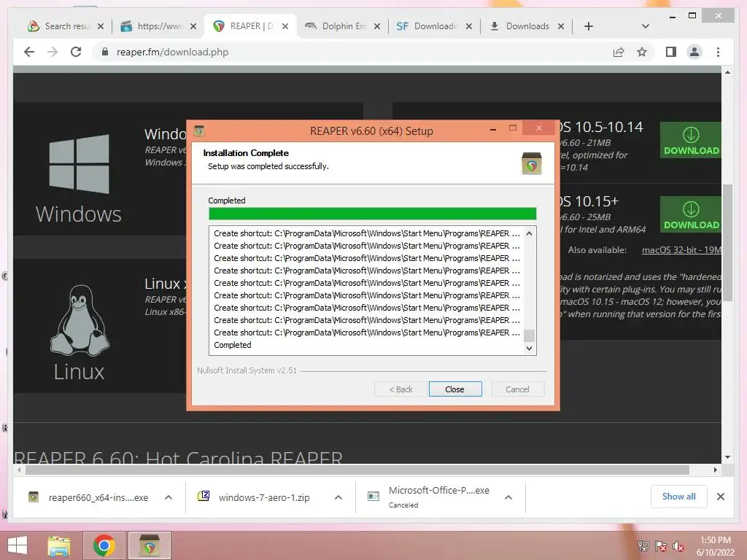Switch to the SF Downloading tab

click(x=435, y=26)
